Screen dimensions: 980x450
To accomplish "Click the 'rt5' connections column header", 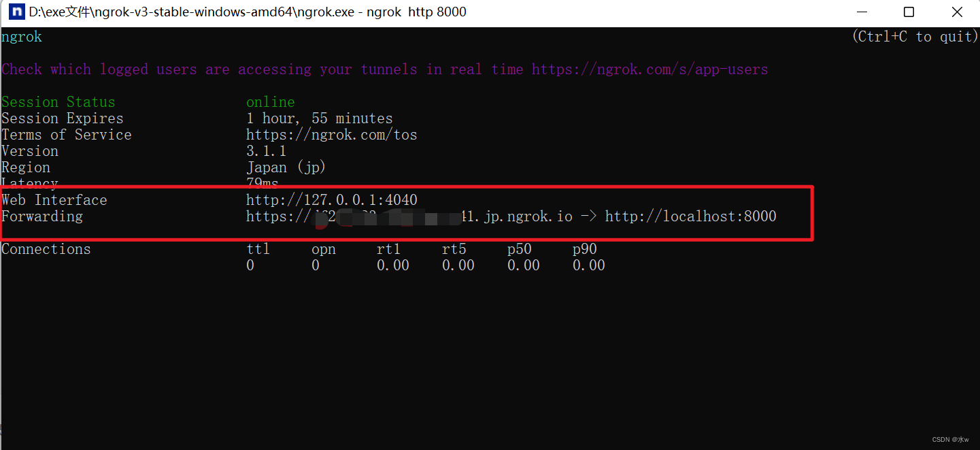I will pyautogui.click(x=454, y=249).
